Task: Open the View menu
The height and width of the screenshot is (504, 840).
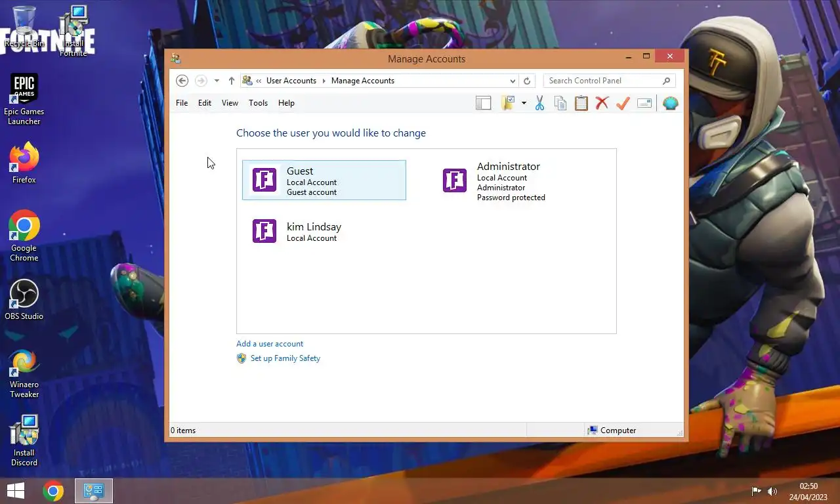Action: coord(230,103)
